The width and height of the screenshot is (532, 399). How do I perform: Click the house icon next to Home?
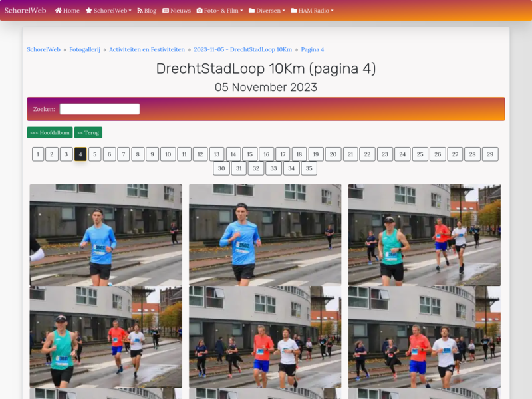click(x=59, y=11)
